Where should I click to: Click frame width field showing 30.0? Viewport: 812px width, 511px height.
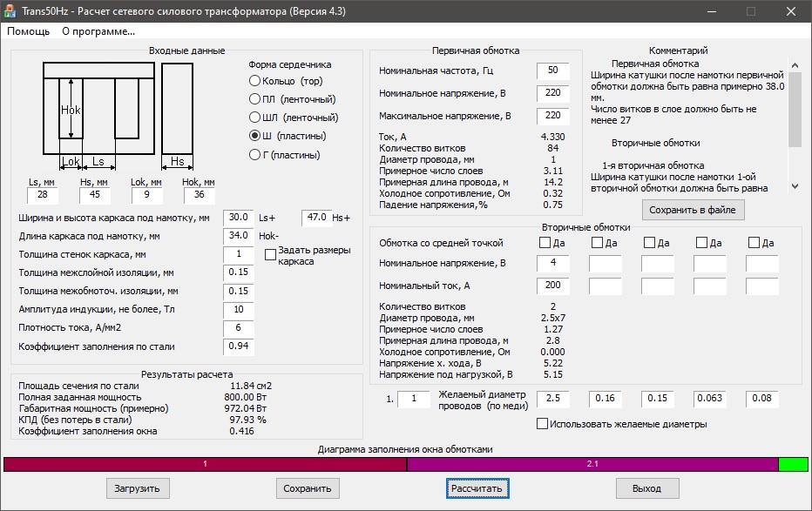[239, 218]
